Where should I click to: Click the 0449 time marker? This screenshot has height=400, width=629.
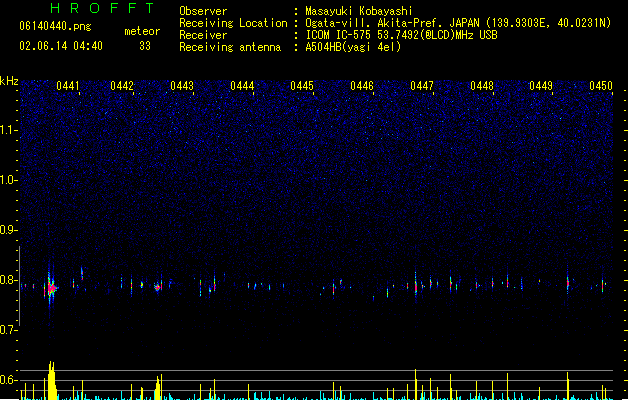(x=541, y=86)
